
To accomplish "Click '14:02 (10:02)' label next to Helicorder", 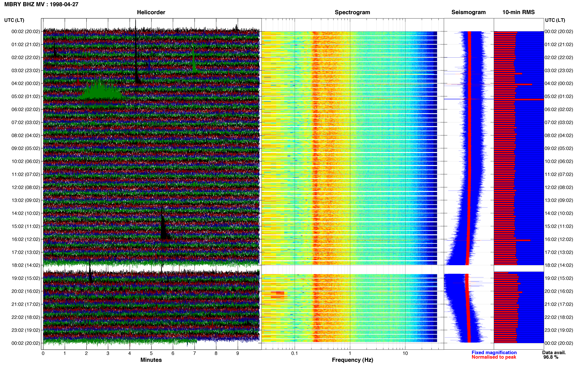I will tap(26, 213).
